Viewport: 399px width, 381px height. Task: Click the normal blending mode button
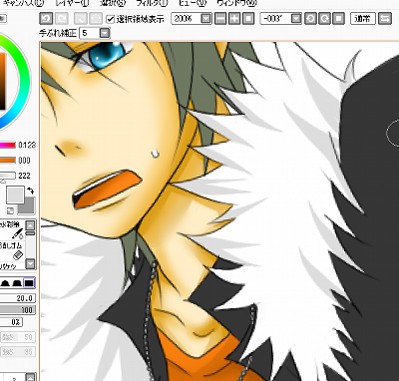363,18
